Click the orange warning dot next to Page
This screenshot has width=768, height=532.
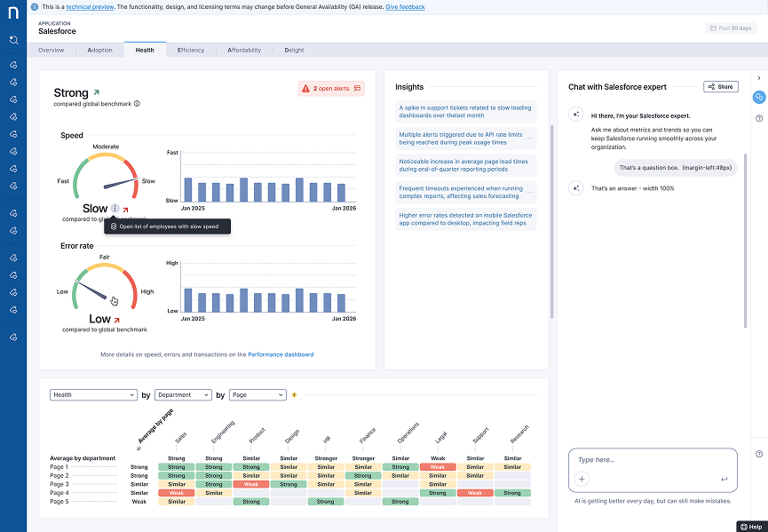(x=295, y=395)
